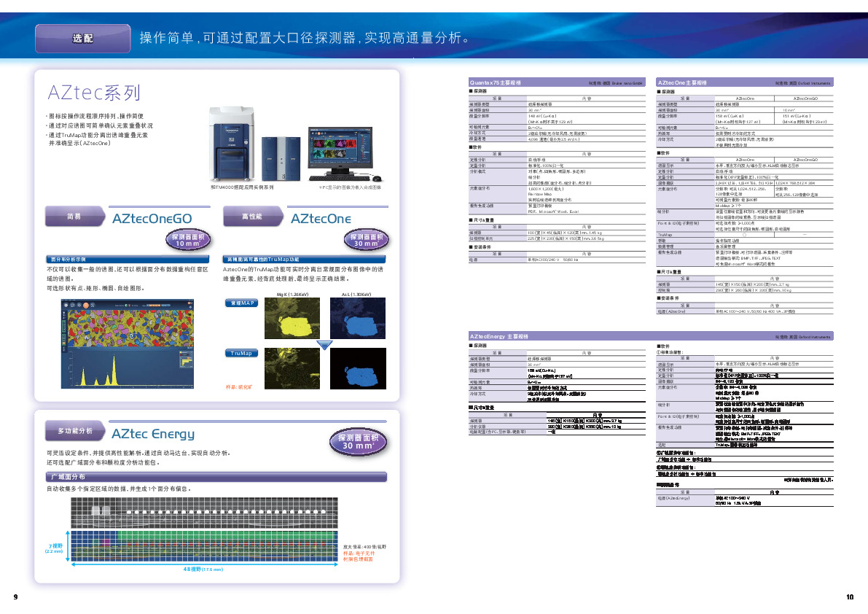Click the Quantax75 主要规格 table header
Screen dimensions: 868x614
tap(557, 82)
